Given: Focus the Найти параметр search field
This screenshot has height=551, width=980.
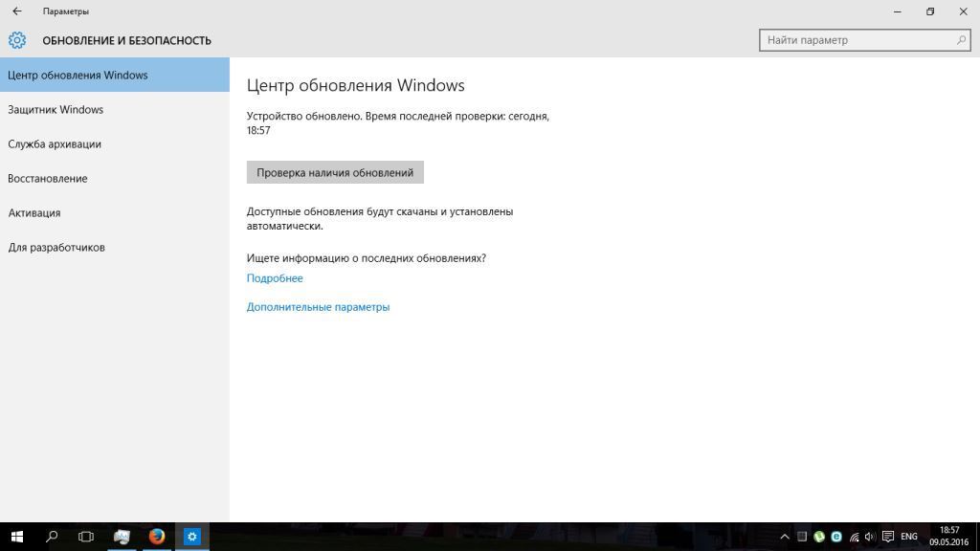Looking at the screenshot, I should coord(865,40).
